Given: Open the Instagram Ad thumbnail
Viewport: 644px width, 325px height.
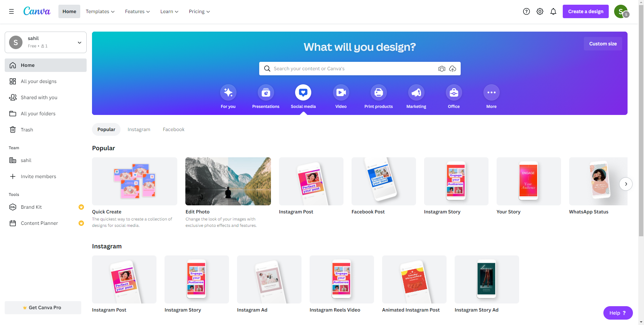Looking at the screenshot, I should pyautogui.click(x=269, y=279).
